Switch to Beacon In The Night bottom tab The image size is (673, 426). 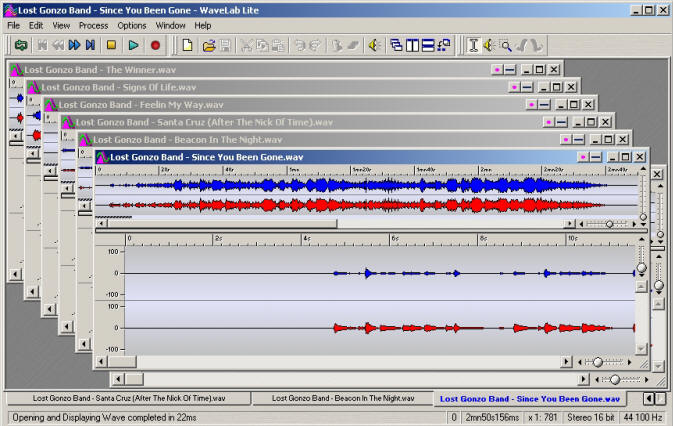coord(343,398)
